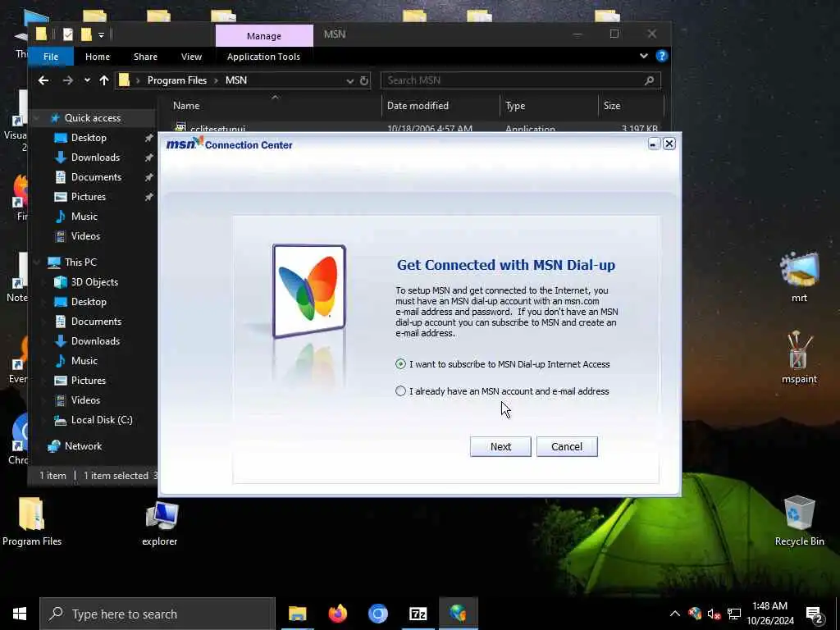The height and width of the screenshot is (630, 840).
Task: Open the Recycle Bin
Action: coord(799,520)
